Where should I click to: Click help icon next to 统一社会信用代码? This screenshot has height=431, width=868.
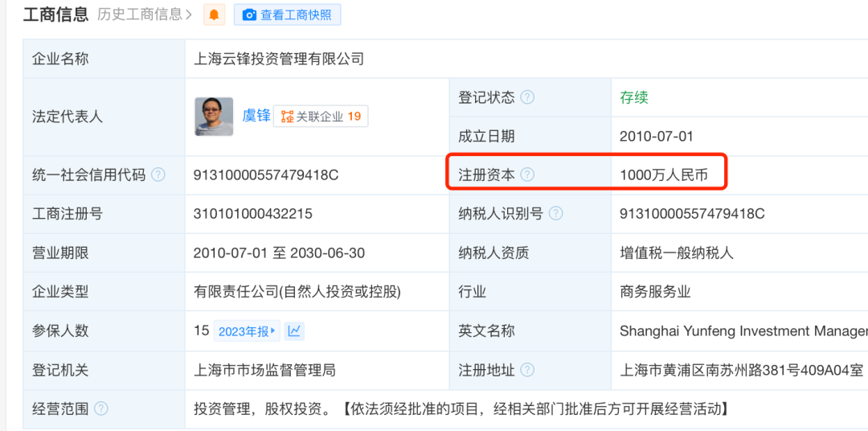158,175
